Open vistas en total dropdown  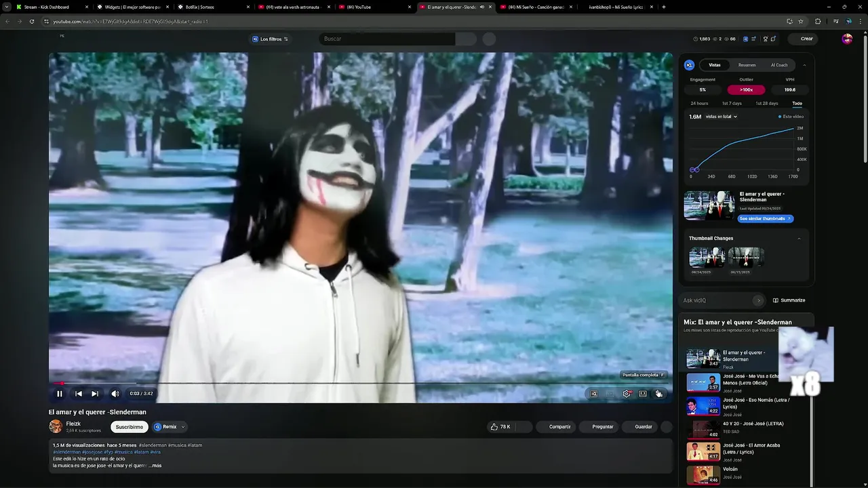pyautogui.click(x=721, y=117)
